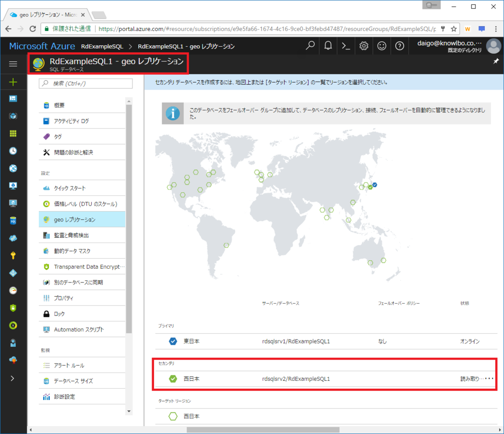
Task: Open the yellow key icon in sidebar
Action: tap(13, 255)
